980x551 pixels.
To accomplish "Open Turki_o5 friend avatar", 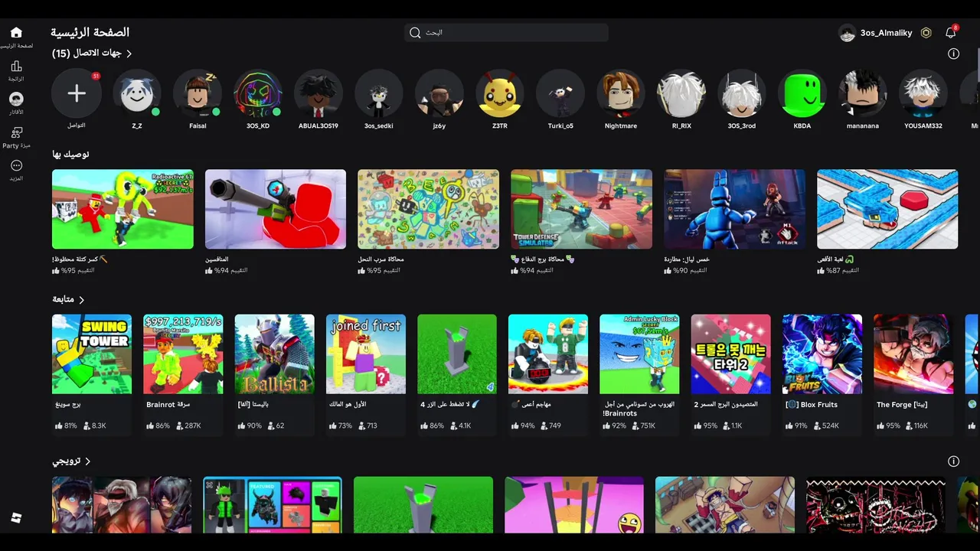I will click(560, 93).
